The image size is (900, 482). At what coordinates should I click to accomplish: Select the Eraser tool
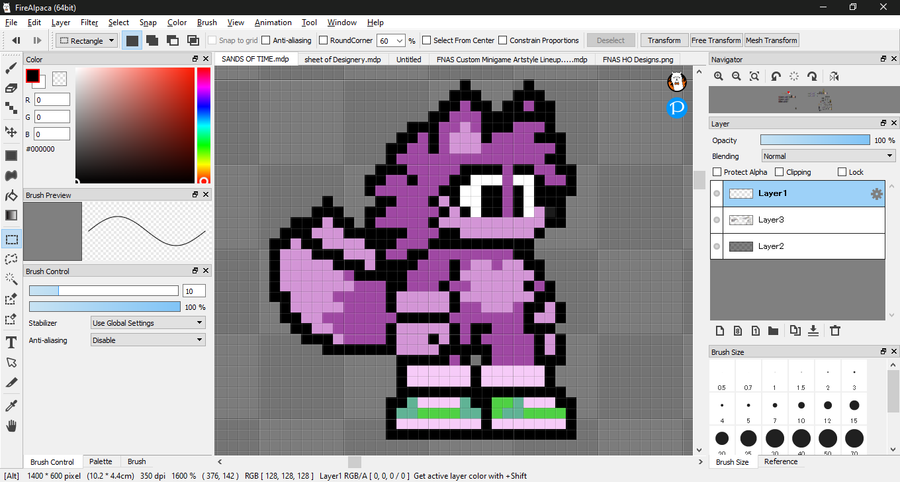[x=11, y=88]
